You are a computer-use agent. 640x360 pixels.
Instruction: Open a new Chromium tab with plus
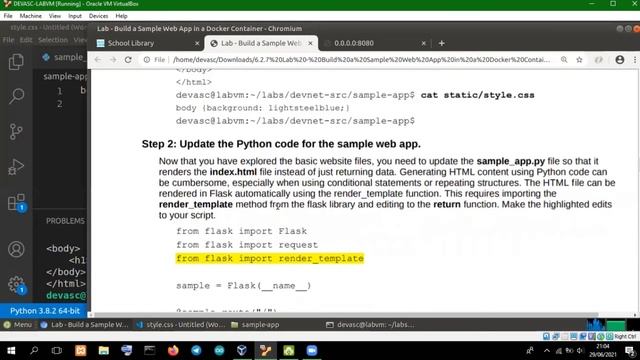coord(441,43)
